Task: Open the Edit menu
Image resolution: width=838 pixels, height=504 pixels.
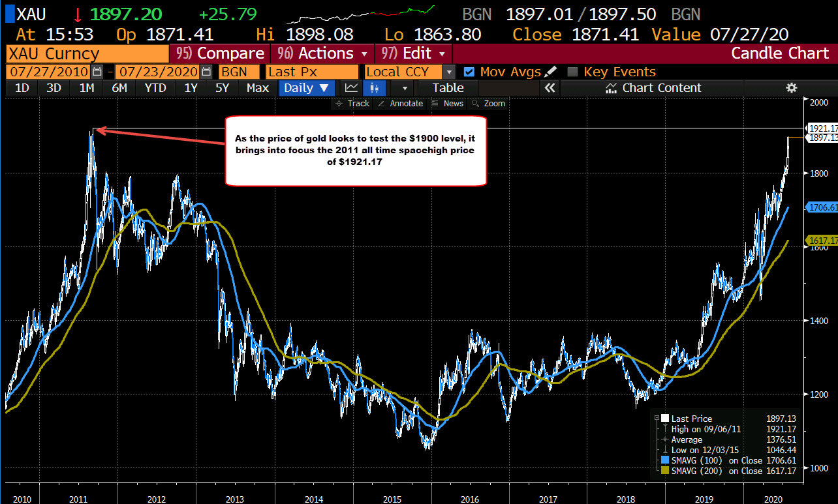Action: click(414, 53)
